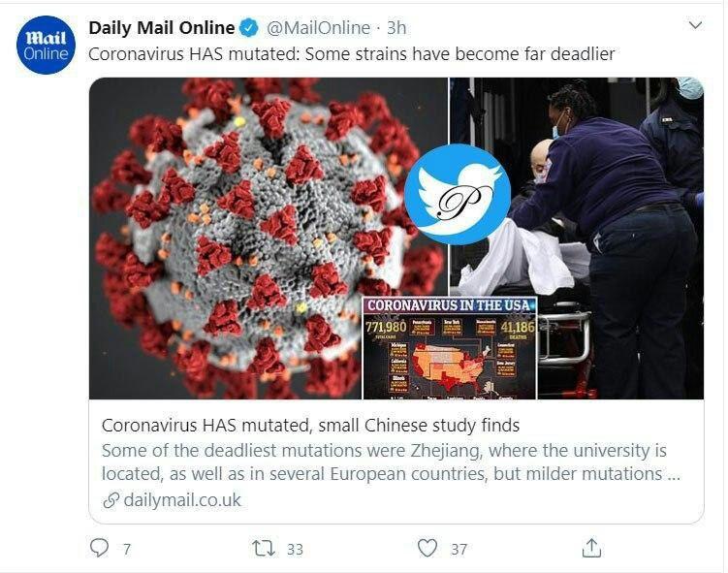The width and height of the screenshot is (728, 573).
Task: Click the Twitter bird logo overlay
Action: point(457,194)
